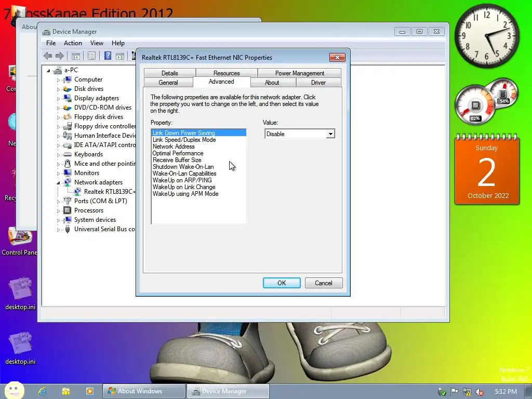Expand the Display adapters tree node
The width and height of the screenshot is (532, 399).
(58, 99)
